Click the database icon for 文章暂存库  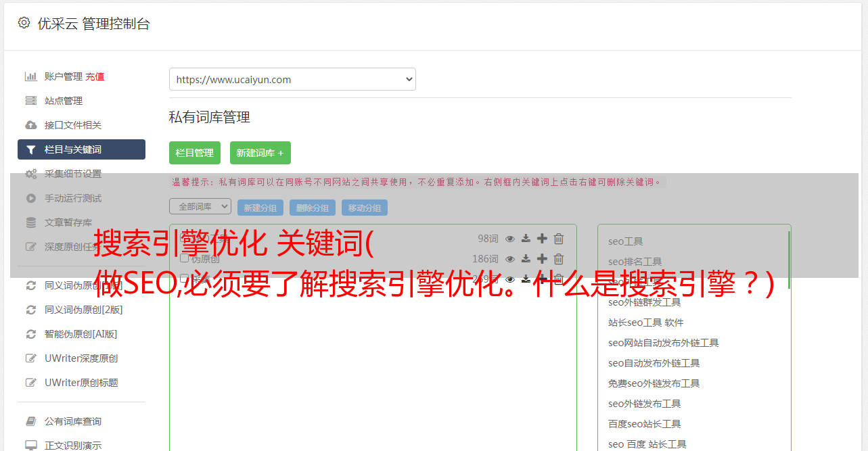pos(30,222)
